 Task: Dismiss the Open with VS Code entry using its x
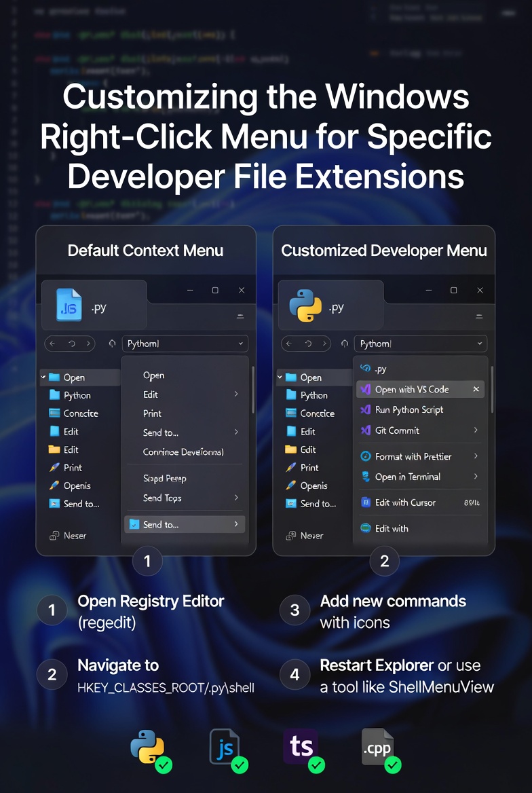click(476, 390)
